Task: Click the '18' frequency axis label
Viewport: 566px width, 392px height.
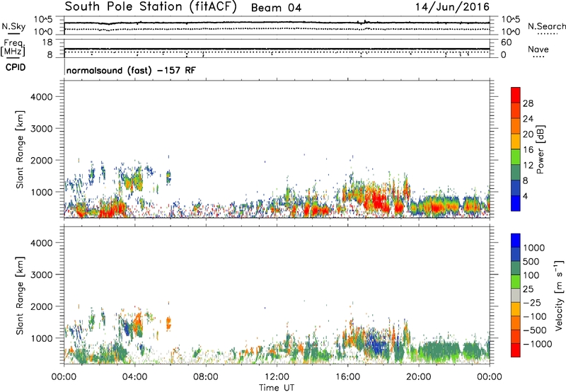Action: point(47,42)
